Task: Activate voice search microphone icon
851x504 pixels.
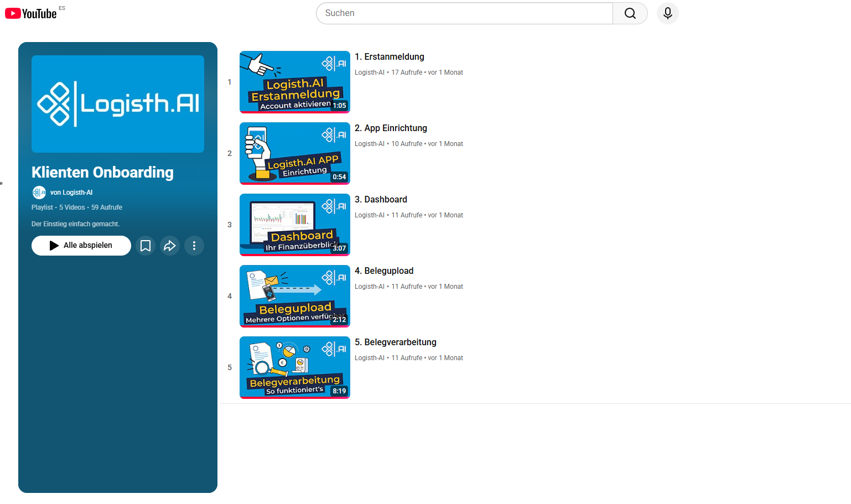Action: point(667,13)
